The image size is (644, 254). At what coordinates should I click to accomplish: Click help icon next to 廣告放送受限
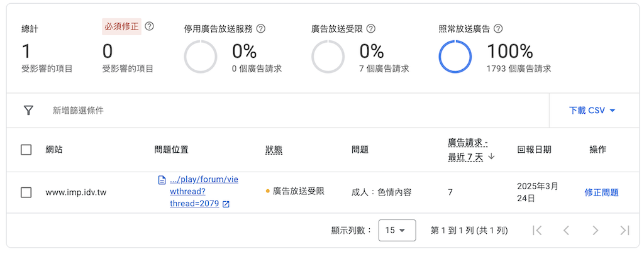pos(371,29)
